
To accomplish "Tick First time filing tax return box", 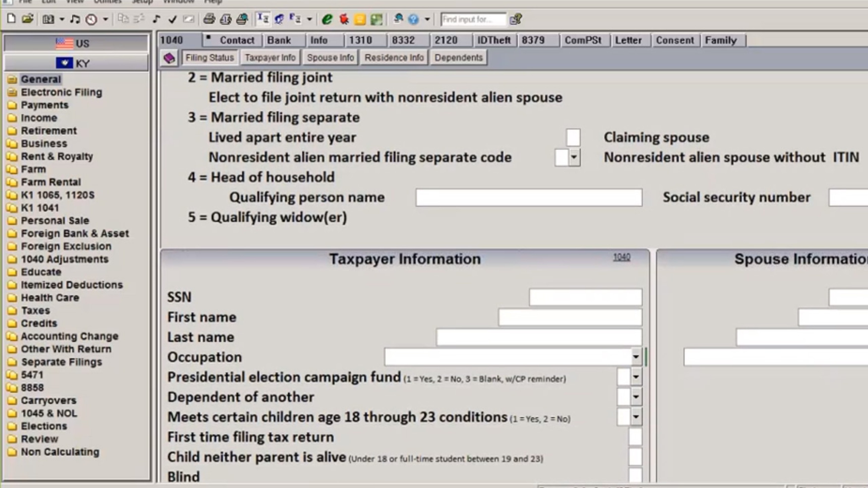I will [635, 437].
